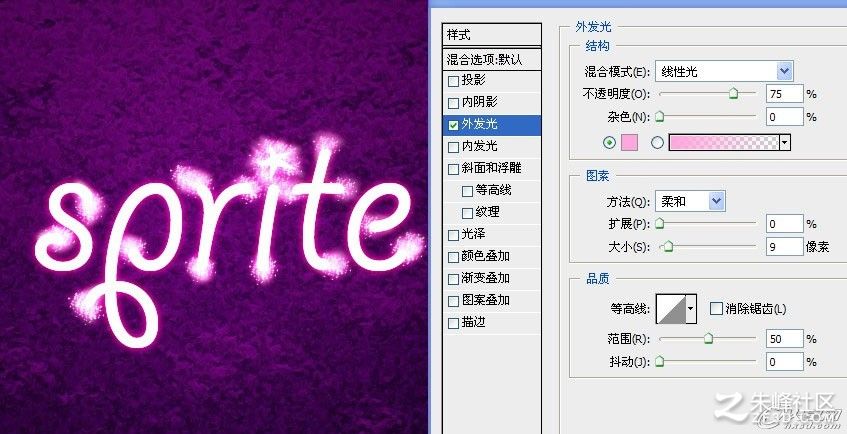This screenshot has height=434, width=847.
Task: Focus the 抖动 jitter value field
Action: tap(785, 362)
